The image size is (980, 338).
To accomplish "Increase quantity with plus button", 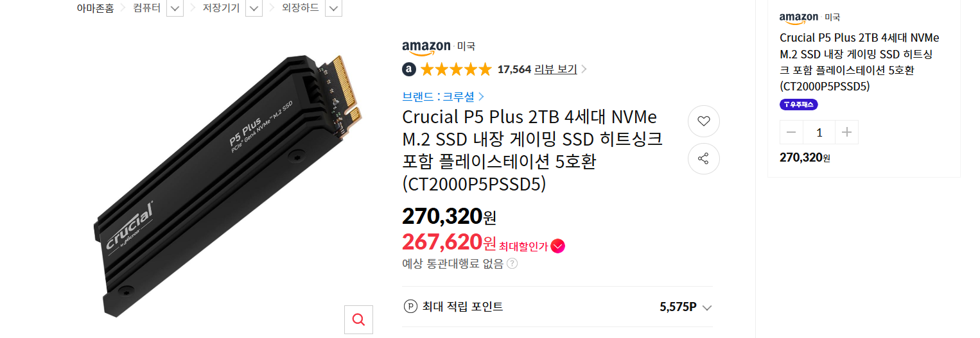I will [x=846, y=132].
